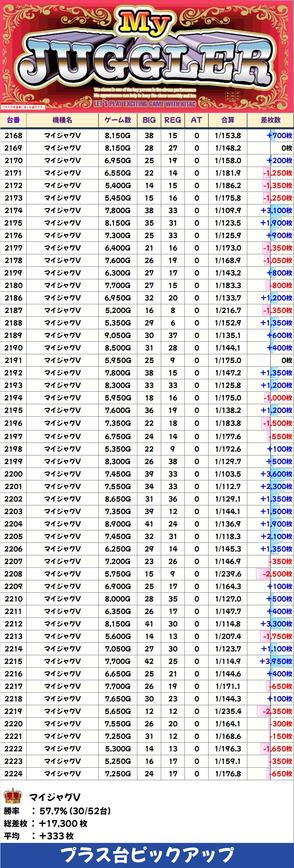294x868 pixels.
Task: Click the マイジャグV name in row 2180
Action: pos(62,285)
